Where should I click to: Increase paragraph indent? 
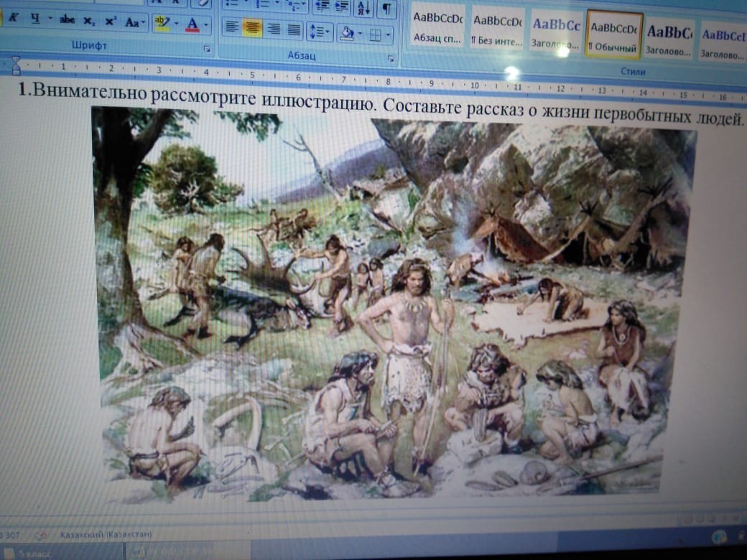(341, 8)
